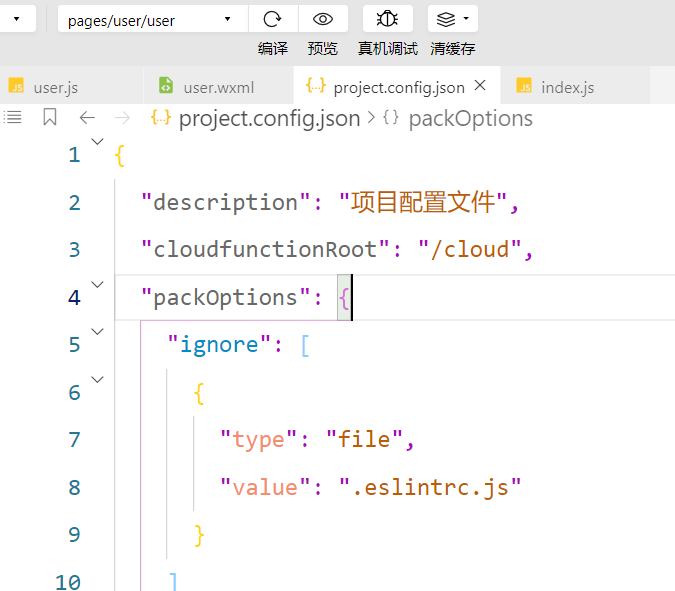Screen dimensions: 675x591
Task: Click the "value" key on line 8
Action: click(x=265, y=487)
